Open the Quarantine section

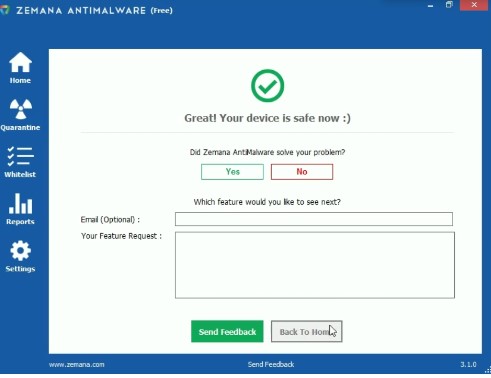click(20, 115)
